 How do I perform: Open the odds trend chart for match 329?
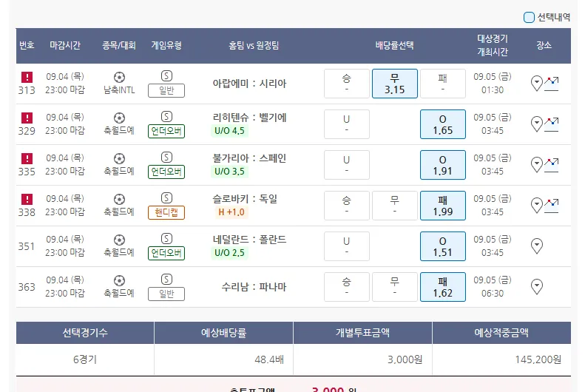pos(552,124)
